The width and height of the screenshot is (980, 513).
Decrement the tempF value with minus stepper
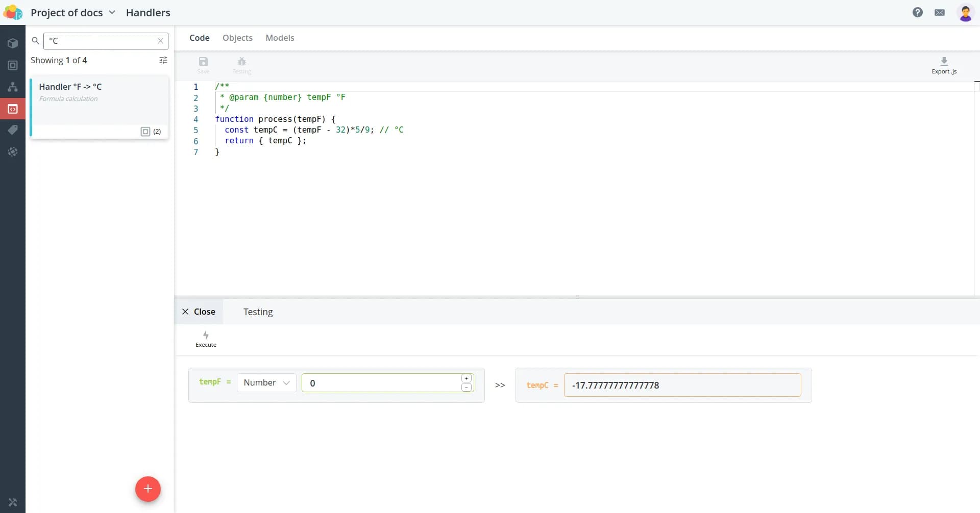pyautogui.click(x=466, y=388)
